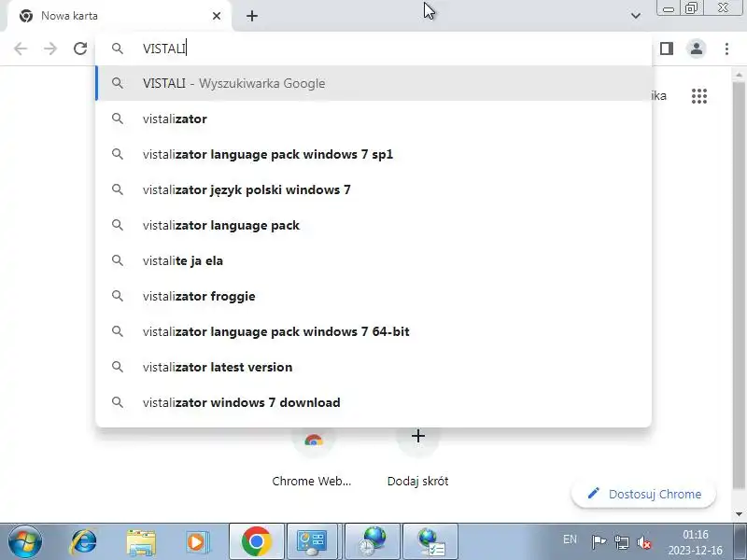Click the browser forward arrow
The image size is (747, 560).
click(50, 49)
